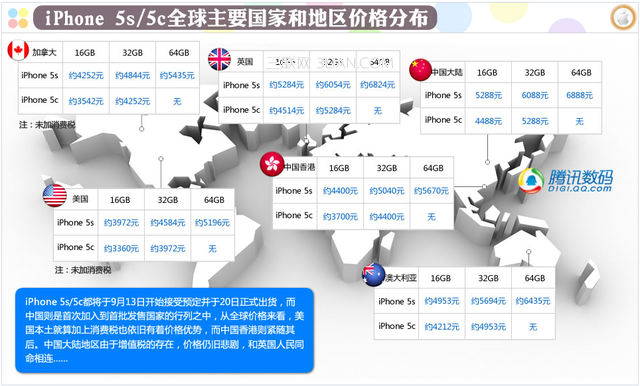Click the title iPhone 5s/5c全球主要国家和地区价格分布
The height and width of the screenshot is (386, 640).
(236, 18)
